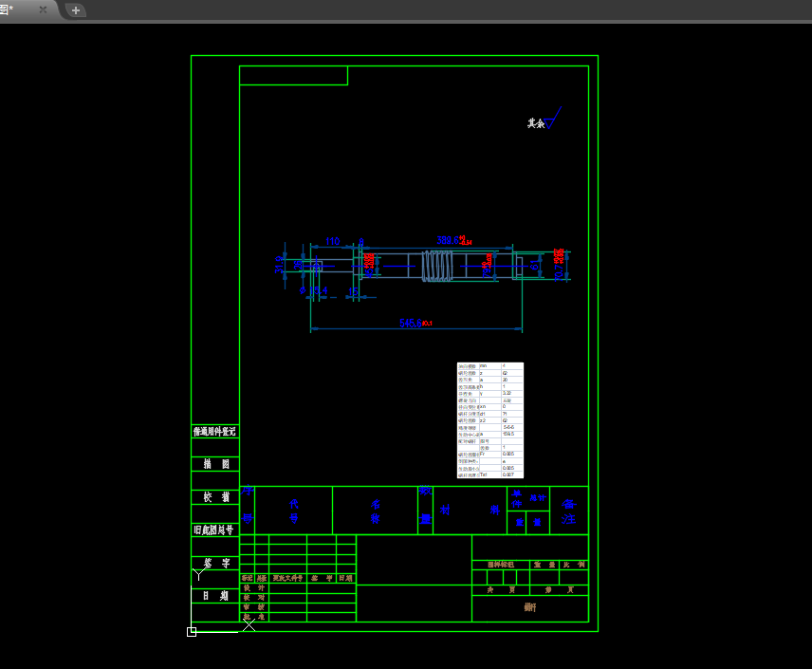Viewport: 812px width, 669px height.
Task: Select the 代号 header in parts list
Action: click(294, 511)
